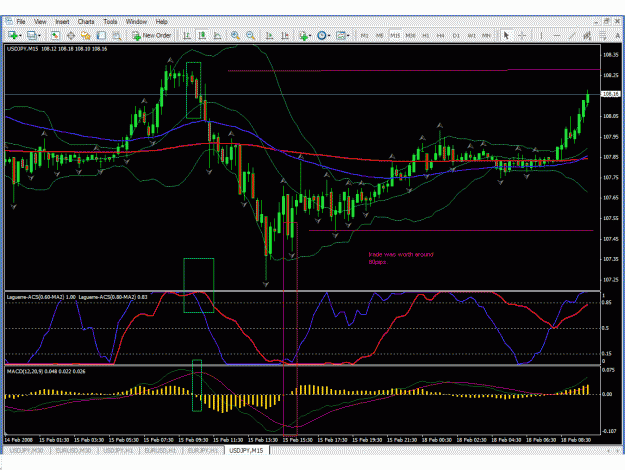Viewport: 625px width, 470px height.
Task: Toggle chart shift icon
Action: click(x=285, y=35)
